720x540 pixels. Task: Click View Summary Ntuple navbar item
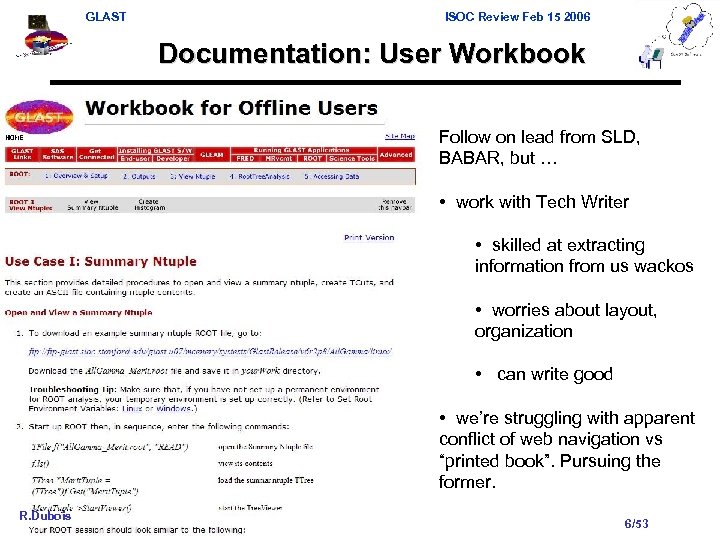(x=93, y=205)
